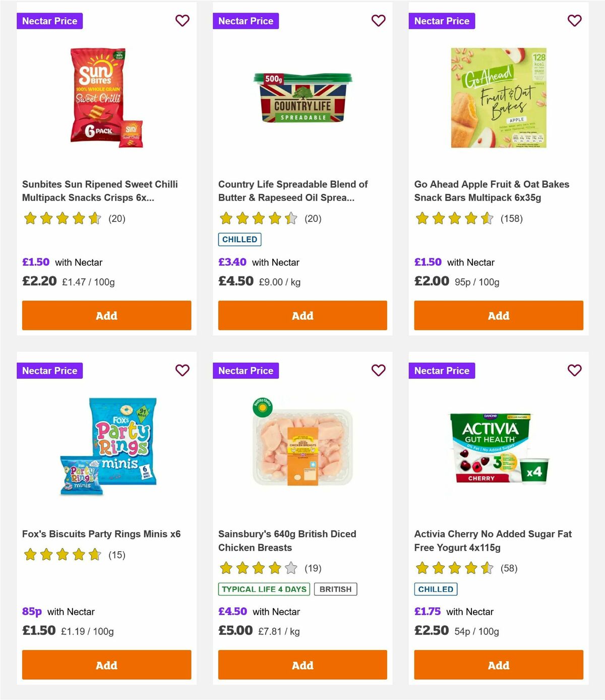Favourite the Activia Cherry yogurt
The width and height of the screenshot is (605, 700).
pyautogui.click(x=574, y=370)
